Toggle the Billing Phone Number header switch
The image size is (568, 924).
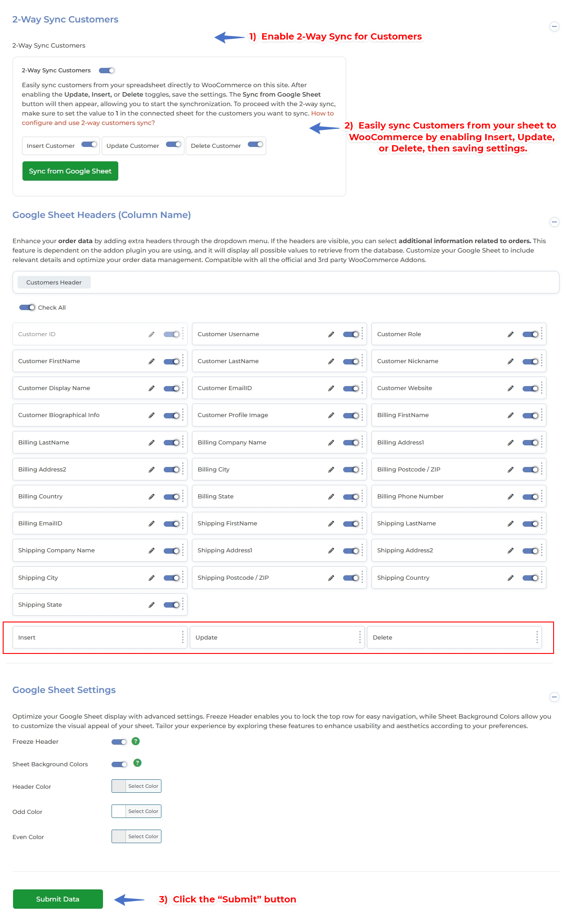tap(530, 497)
